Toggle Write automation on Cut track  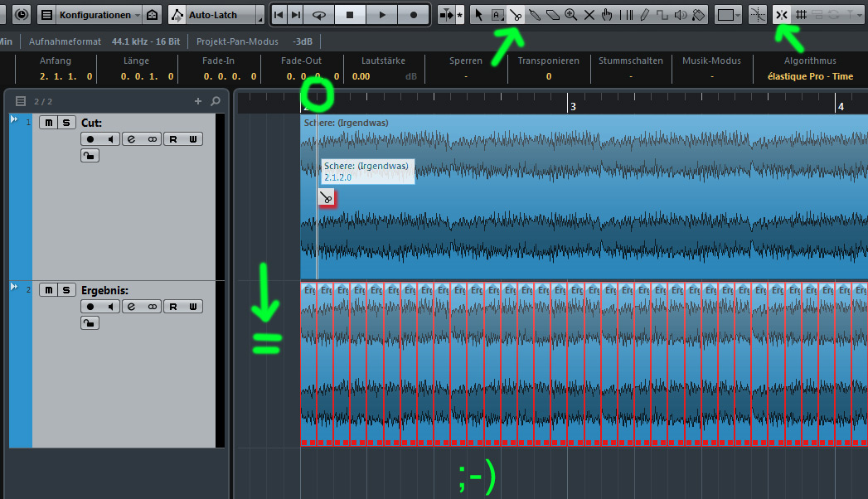[192, 139]
